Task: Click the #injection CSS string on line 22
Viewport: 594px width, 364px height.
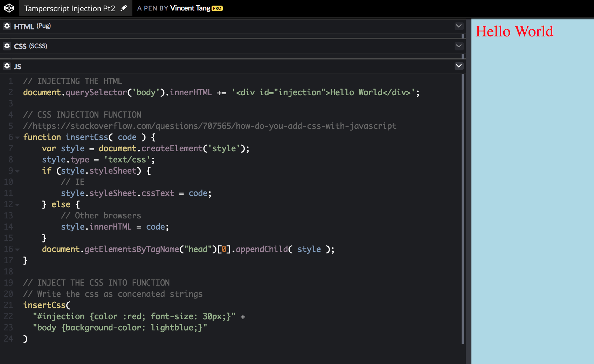Action: tap(134, 316)
